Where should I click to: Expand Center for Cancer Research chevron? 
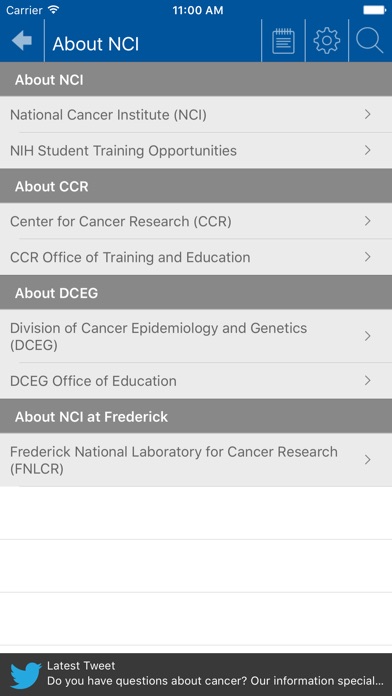tap(368, 221)
